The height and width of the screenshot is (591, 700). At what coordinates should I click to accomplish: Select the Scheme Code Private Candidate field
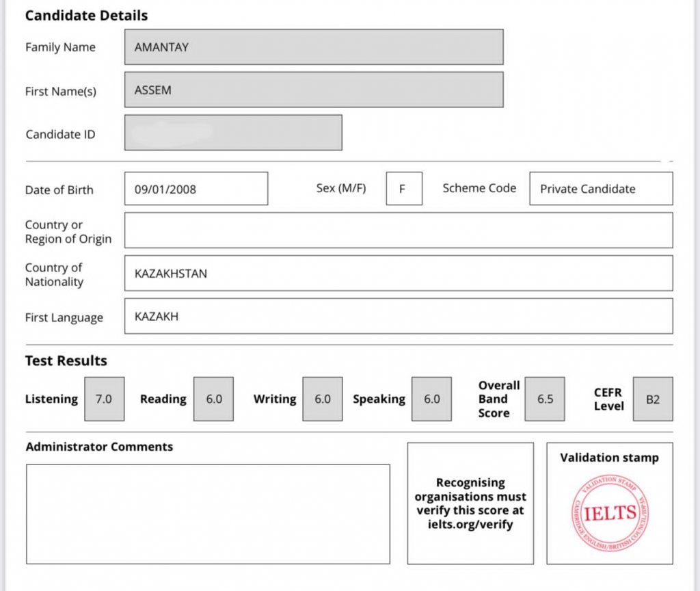pyautogui.click(x=601, y=189)
